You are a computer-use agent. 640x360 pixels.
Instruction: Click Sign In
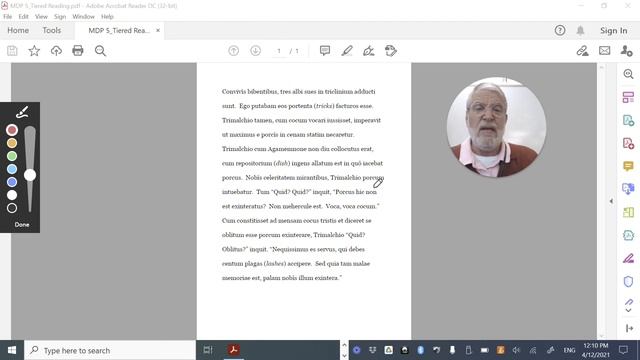pos(613,31)
